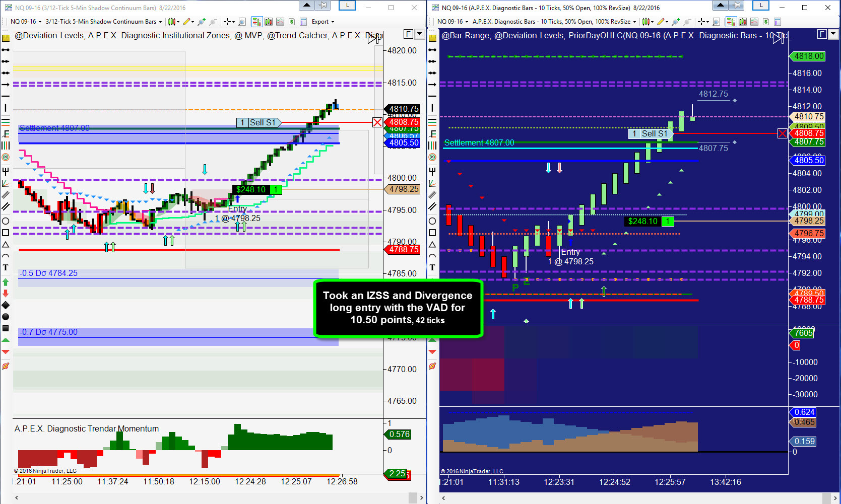Click the Settlement 4807.00 label on right chart
The width and height of the screenshot is (841, 504).
click(479, 142)
